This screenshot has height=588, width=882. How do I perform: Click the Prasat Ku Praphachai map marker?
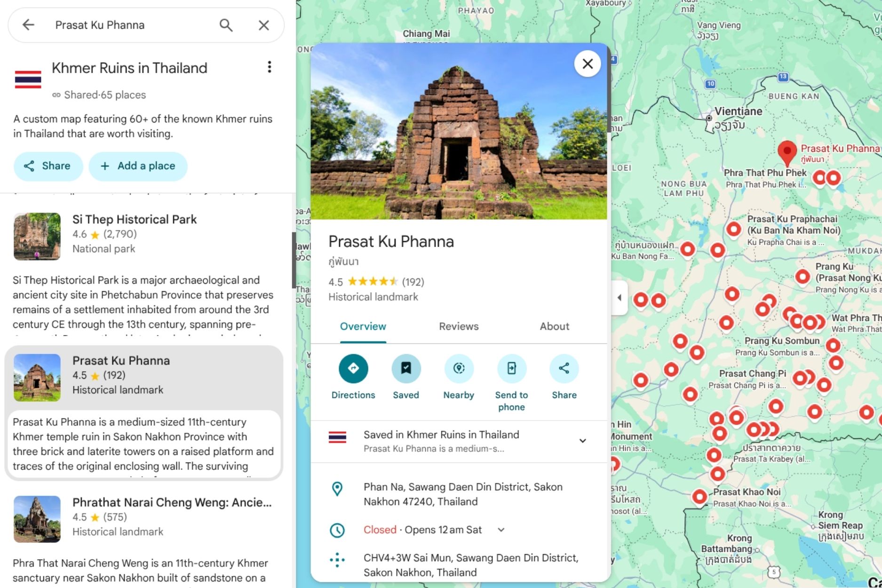click(734, 229)
